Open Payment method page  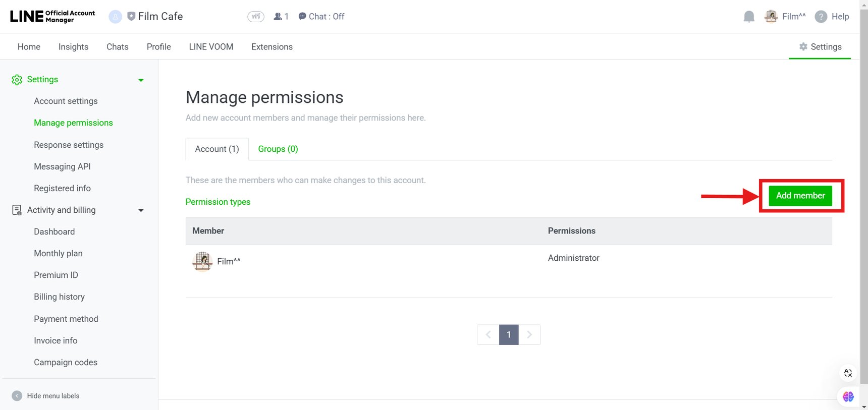pos(66,319)
